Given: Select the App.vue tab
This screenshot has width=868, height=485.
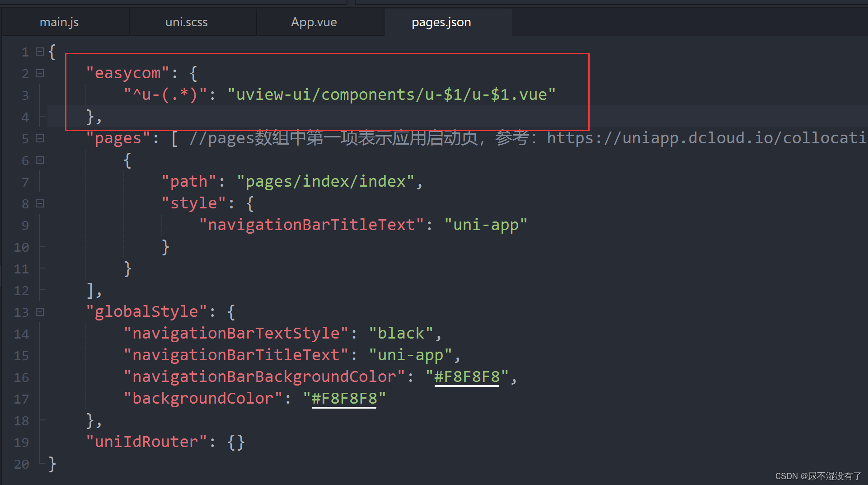Looking at the screenshot, I should [314, 22].
